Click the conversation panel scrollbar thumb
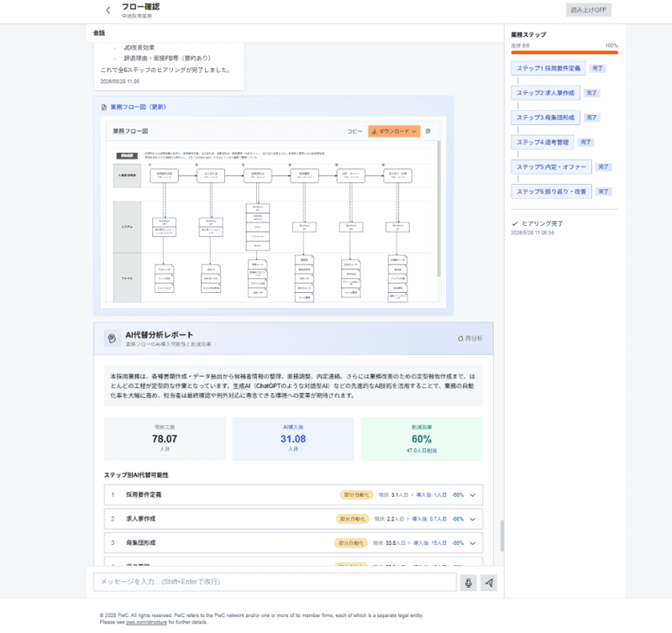 [501, 536]
